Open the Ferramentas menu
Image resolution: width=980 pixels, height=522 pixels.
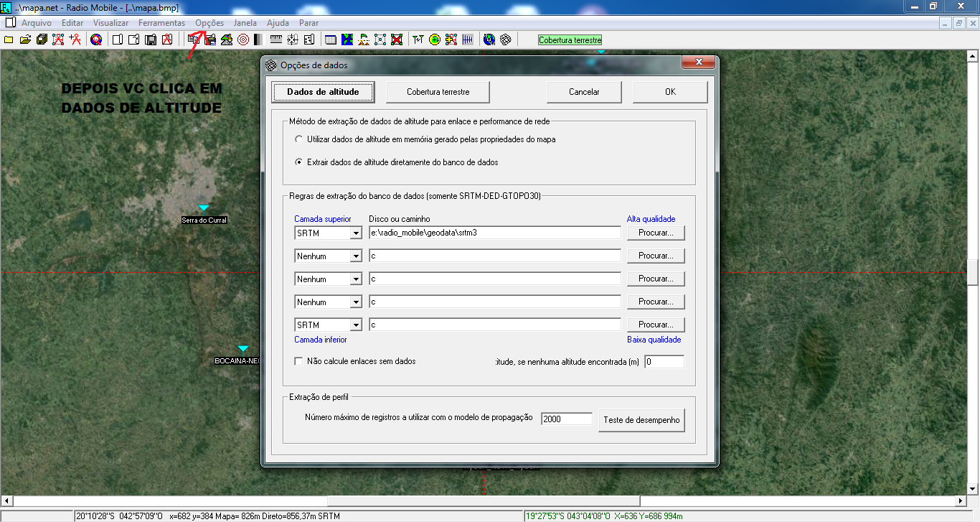tap(161, 23)
